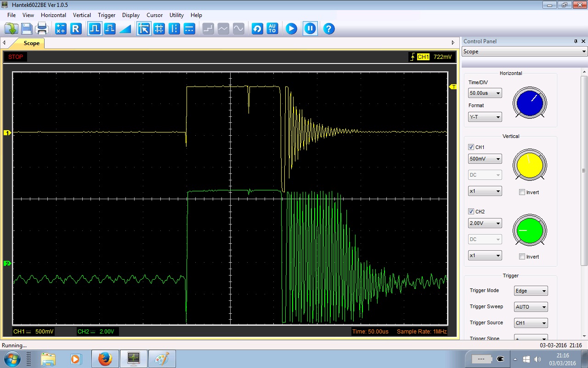
Task: Click the Print toolbar icon
Action: (x=42, y=29)
